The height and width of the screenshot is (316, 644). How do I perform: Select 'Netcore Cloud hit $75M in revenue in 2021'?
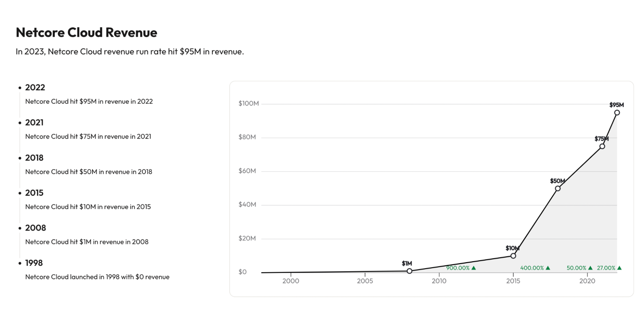pyautogui.click(x=88, y=136)
